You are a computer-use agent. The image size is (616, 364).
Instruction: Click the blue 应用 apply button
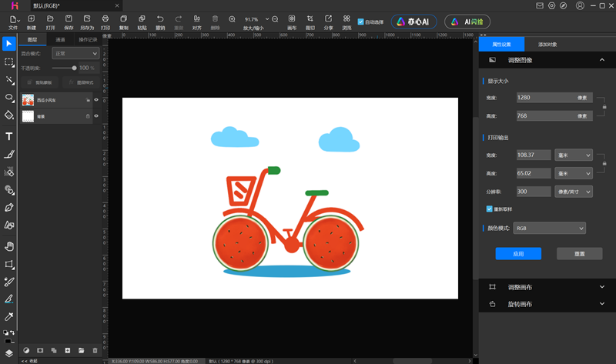(x=518, y=254)
